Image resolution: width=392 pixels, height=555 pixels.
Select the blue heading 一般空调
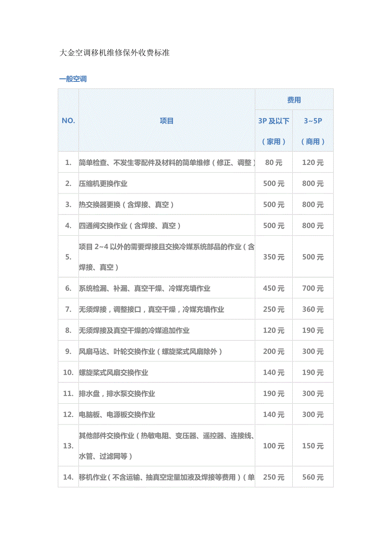click(73, 79)
